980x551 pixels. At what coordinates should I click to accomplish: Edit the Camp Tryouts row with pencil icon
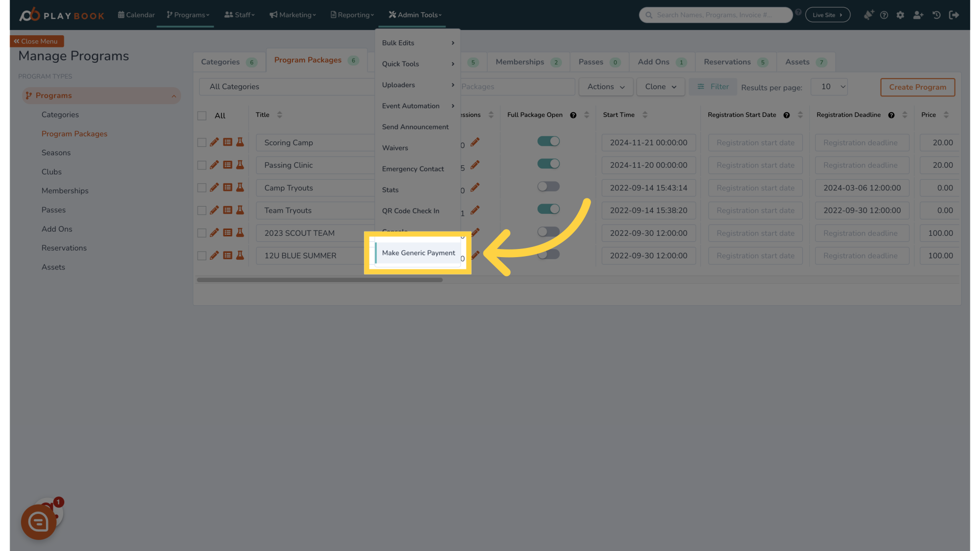(214, 187)
